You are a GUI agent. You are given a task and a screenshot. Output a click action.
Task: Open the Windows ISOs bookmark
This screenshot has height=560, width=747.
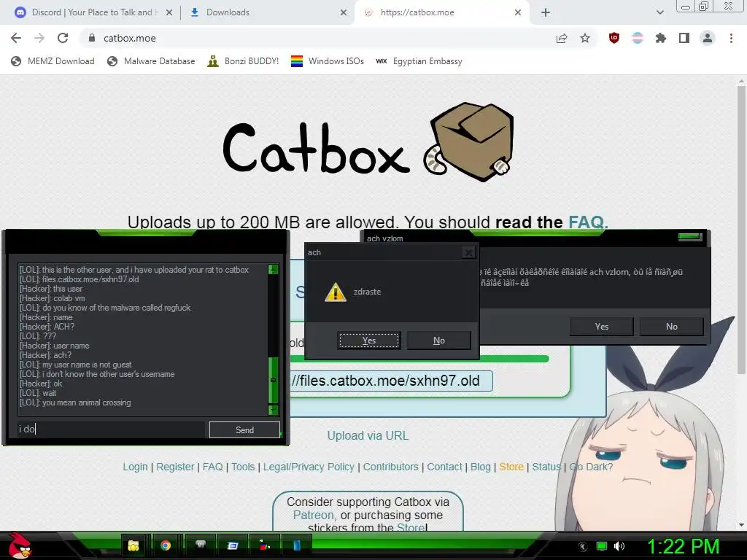tap(328, 61)
